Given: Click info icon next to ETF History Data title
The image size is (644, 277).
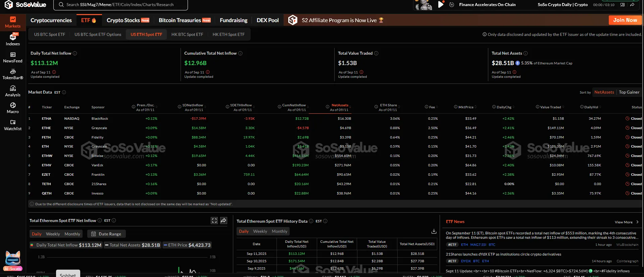Looking at the screenshot, I should 311,221.
